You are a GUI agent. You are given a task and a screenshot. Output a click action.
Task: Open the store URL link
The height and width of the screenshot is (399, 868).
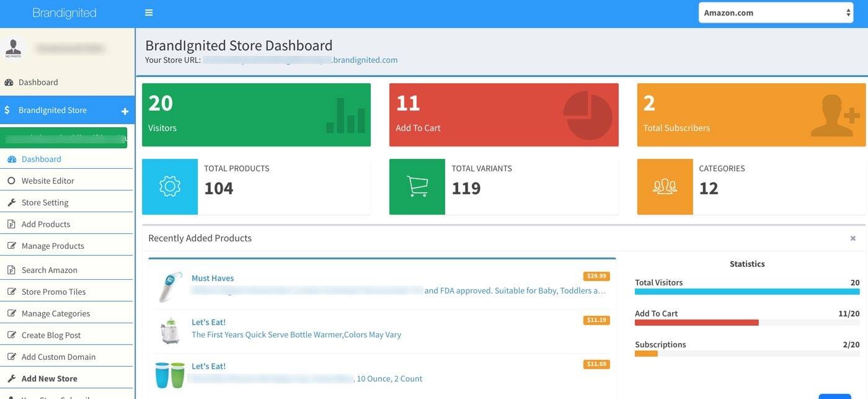tap(301, 60)
